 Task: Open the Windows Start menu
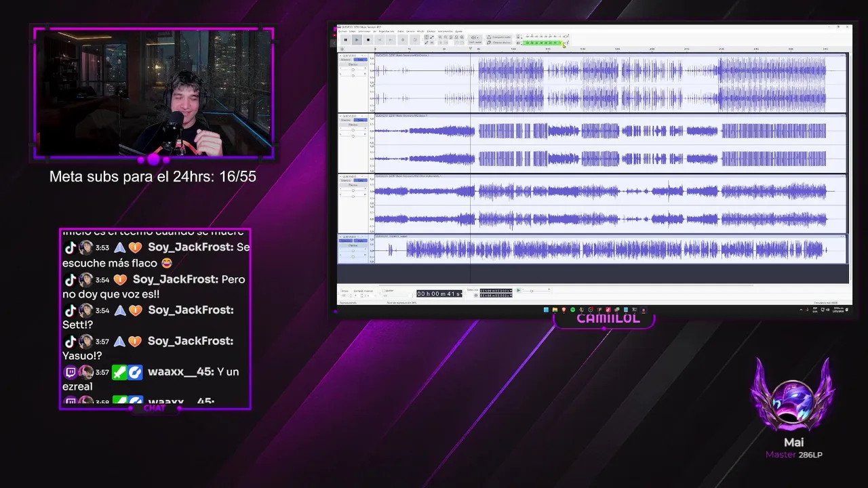coord(546,310)
